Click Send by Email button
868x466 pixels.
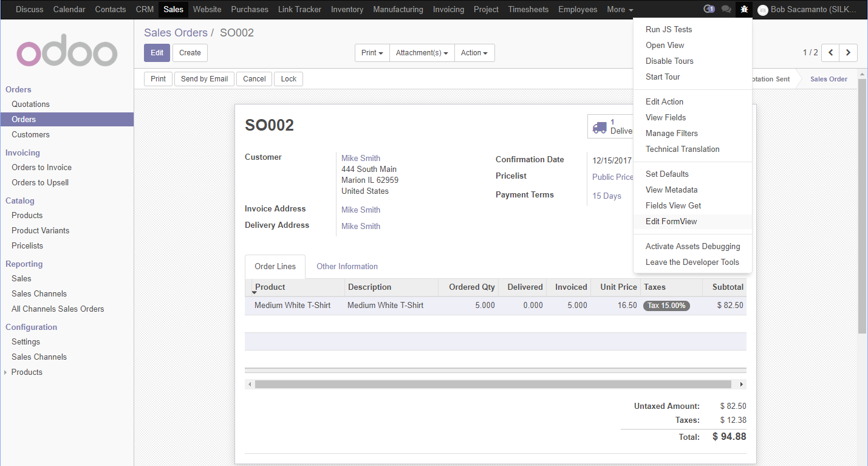pos(204,79)
